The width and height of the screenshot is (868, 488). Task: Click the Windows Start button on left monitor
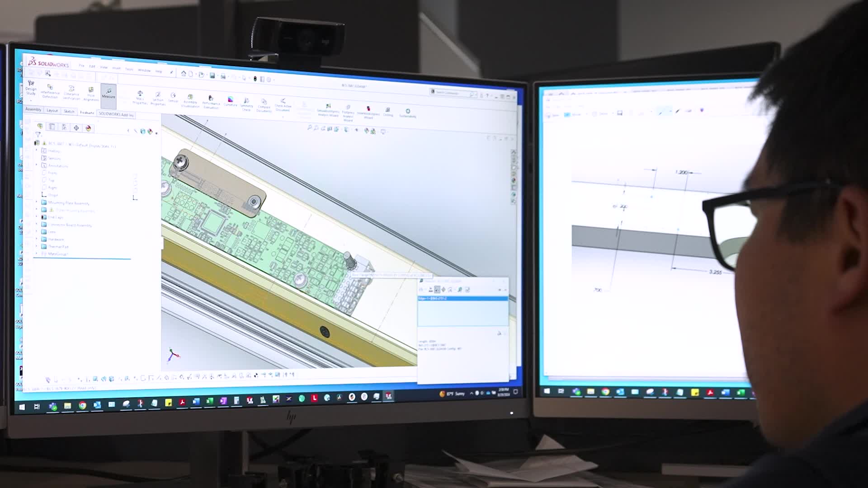pos(22,407)
